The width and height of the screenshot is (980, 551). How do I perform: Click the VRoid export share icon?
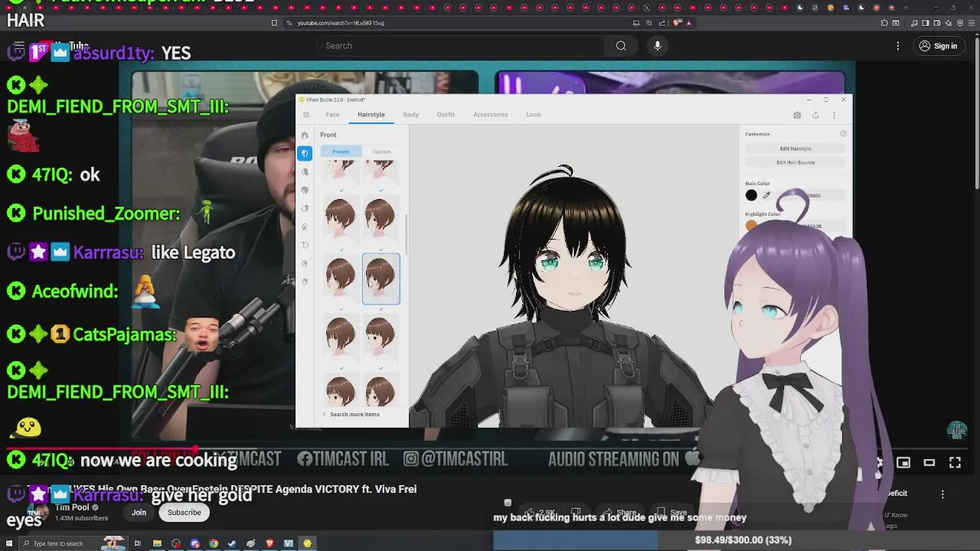pos(815,115)
